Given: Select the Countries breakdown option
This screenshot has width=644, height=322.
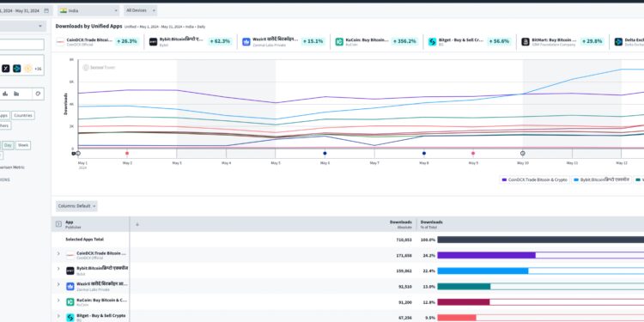Looking at the screenshot, I should coord(23,115).
